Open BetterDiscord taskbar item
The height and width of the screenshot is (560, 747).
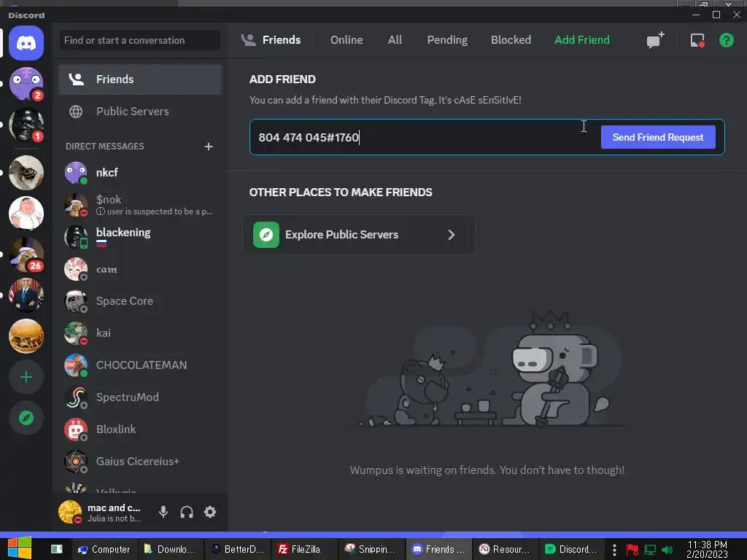click(238, 550)
